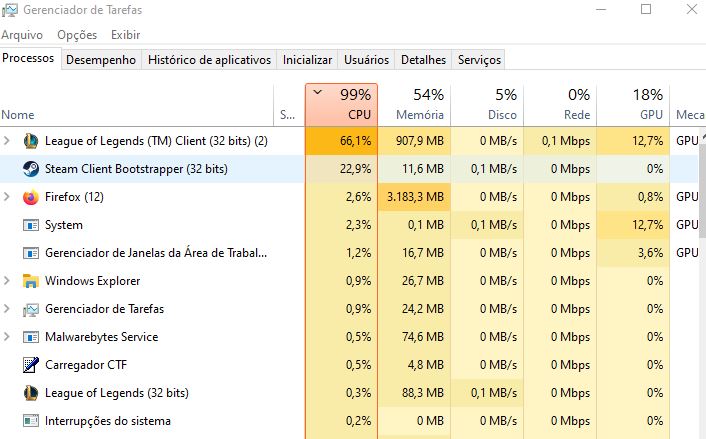
Task: Open the Usuários tab
Action: tap(367, 60)
